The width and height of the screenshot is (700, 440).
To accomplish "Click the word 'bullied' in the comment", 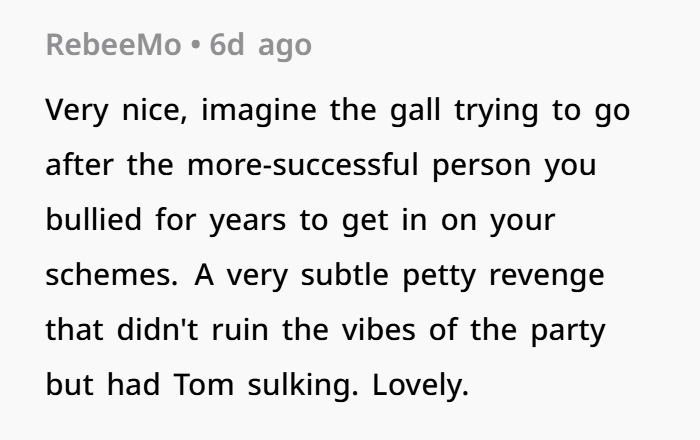I will [94, 220].
